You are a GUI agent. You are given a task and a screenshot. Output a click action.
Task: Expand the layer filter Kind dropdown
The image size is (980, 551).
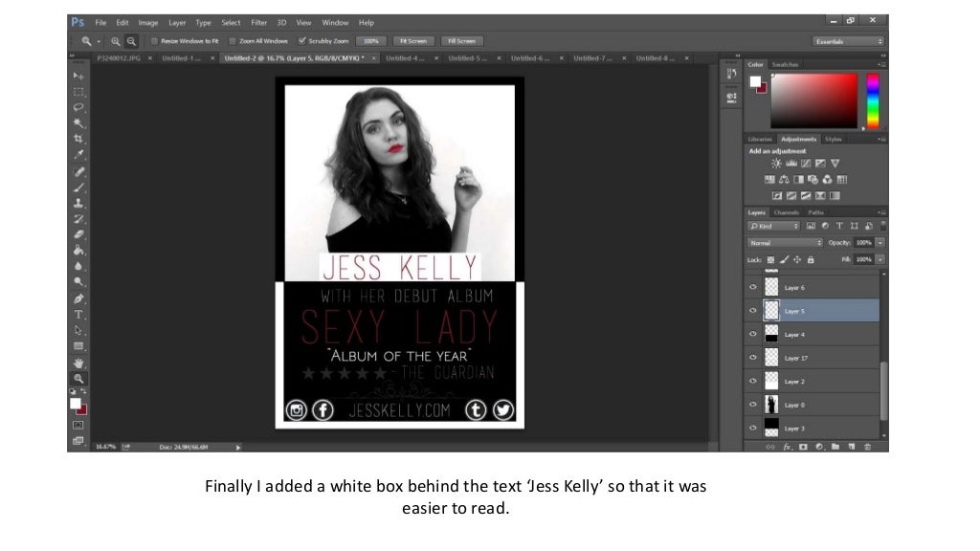tap(773, 227)
